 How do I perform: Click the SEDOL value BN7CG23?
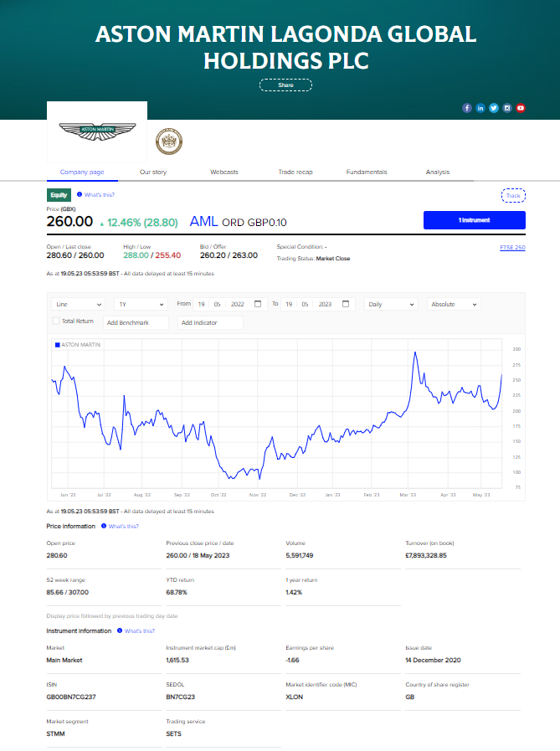pyautogui.click(x=181, y=697)
